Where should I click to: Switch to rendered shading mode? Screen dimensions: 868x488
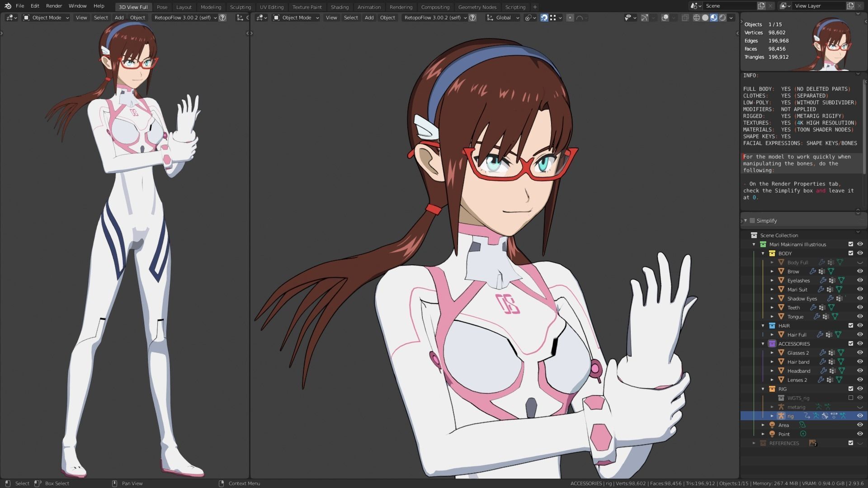click(x=722, y=18)
